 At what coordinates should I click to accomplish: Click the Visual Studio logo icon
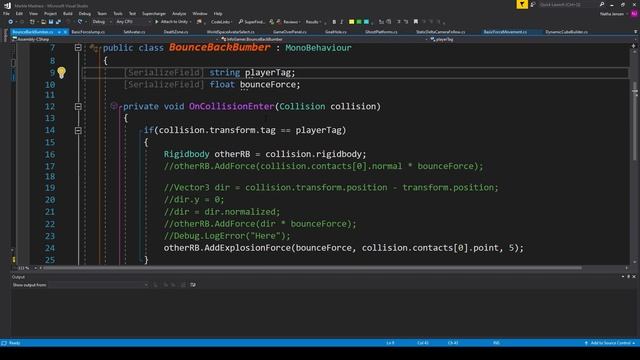coord(7,5)
